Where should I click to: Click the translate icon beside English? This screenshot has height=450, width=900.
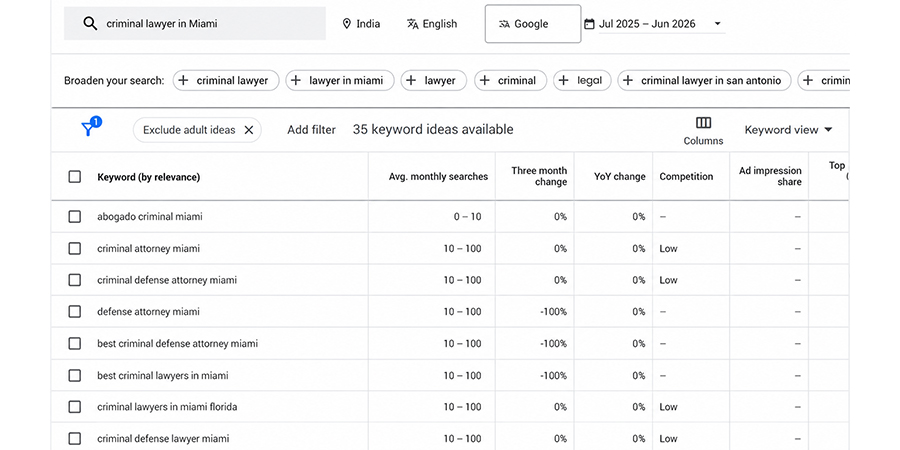(x=413, y=24)
